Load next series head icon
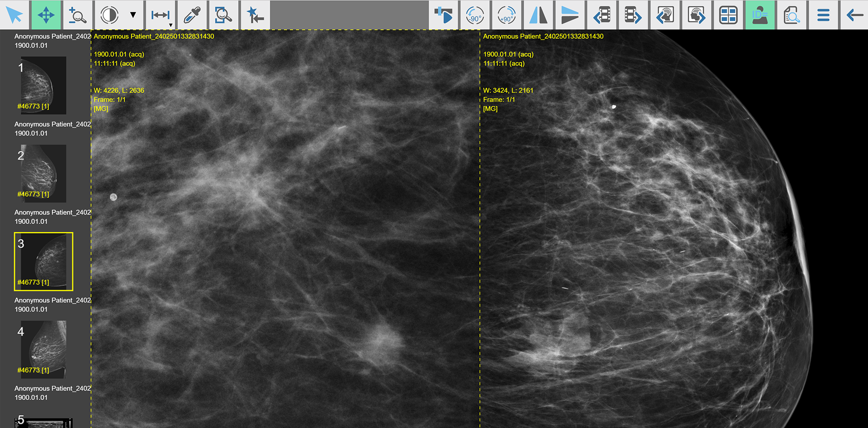This screenshot has height=428, width=868. [x=696, y=15]
